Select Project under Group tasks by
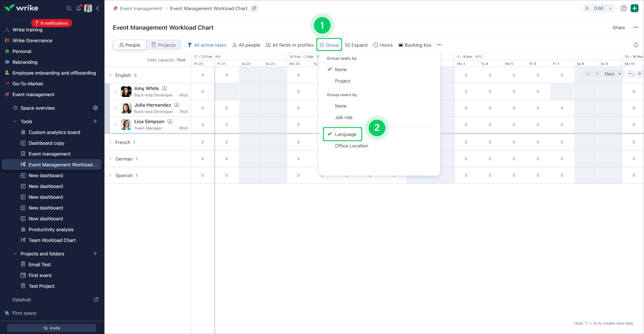Screen dimensions: 644x334 pos(343,81)
